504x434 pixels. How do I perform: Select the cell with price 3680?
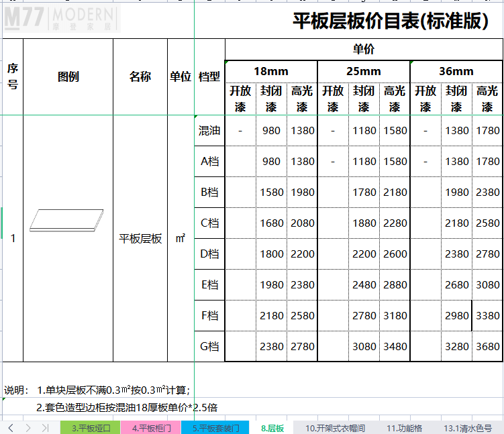click(487, 347)
